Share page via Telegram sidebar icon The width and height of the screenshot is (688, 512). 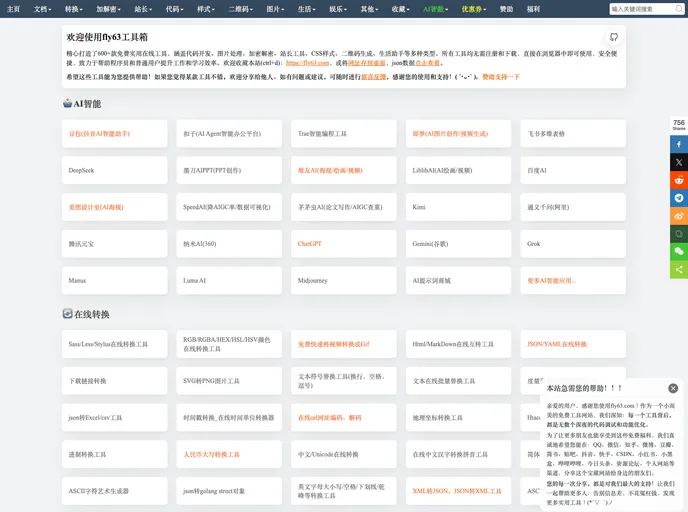coord(679,198)
